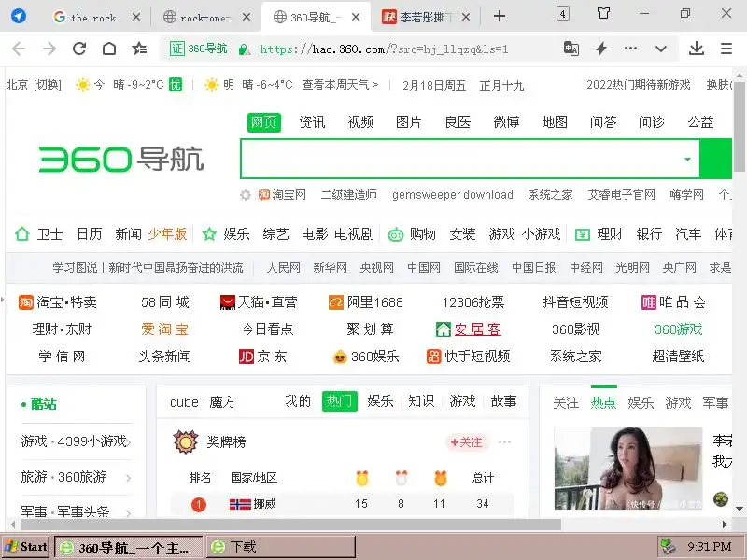Click the search suggestions settings gear
The image size is (747, 560).
pyautogui.click(x=246, y=195)
